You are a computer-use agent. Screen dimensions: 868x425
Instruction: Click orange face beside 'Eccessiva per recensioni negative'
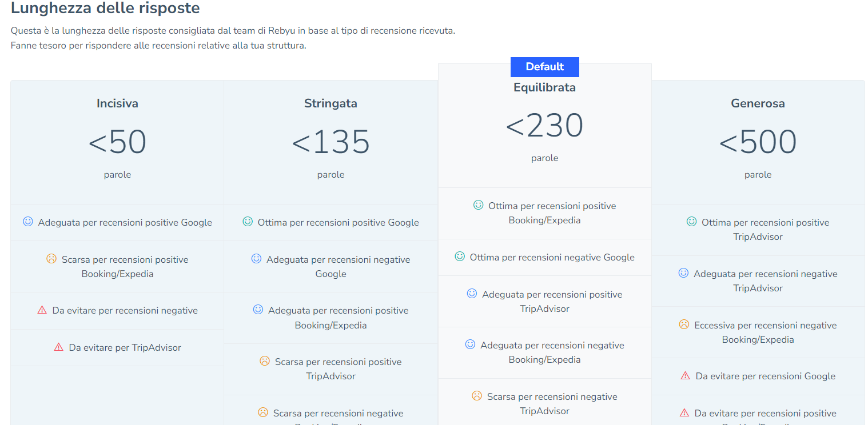coord(684,324)
